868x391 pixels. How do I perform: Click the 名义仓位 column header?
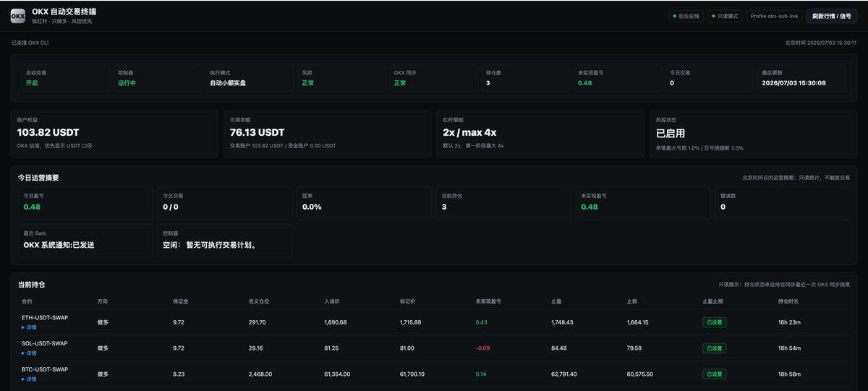pyautogui.click(x=259, y=301)
